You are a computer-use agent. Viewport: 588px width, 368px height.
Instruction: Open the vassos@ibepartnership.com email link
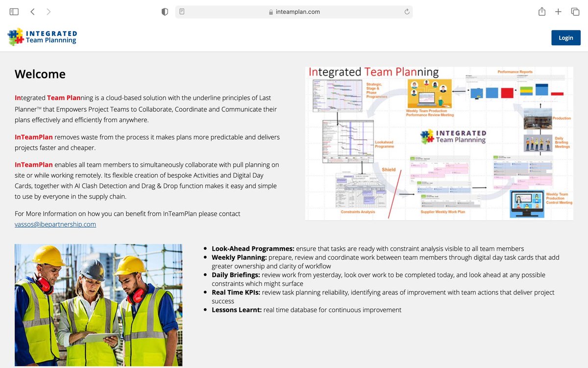coord(55,224)
